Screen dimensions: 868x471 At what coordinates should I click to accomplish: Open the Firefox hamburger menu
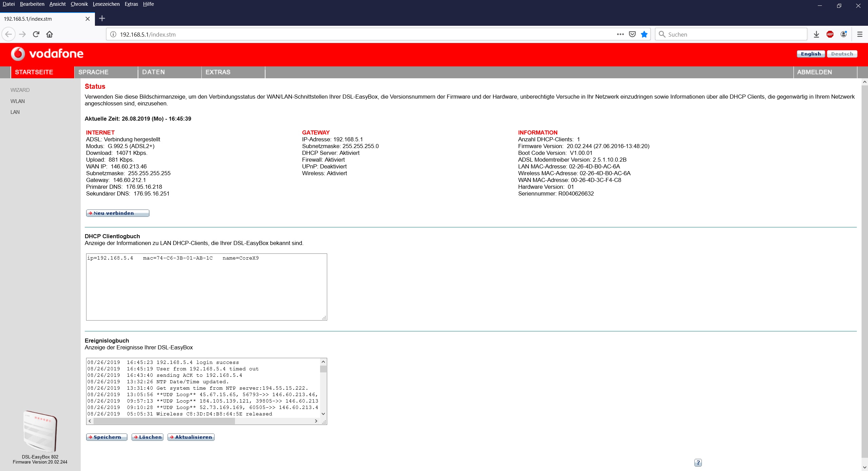(860, 34)
